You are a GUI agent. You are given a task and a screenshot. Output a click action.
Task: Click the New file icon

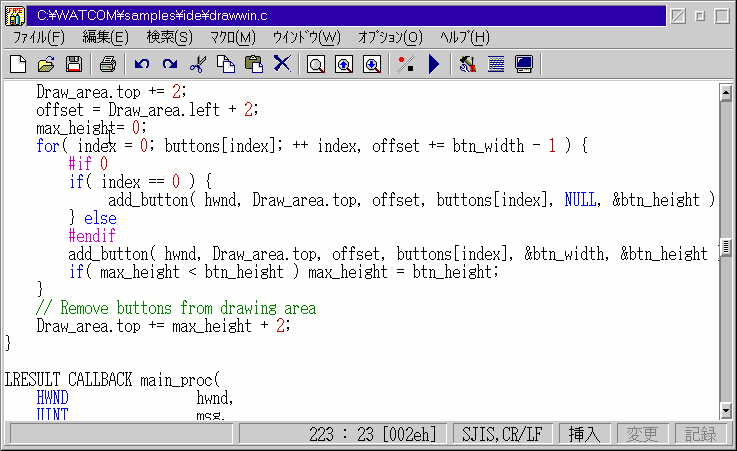coord(17,65)
